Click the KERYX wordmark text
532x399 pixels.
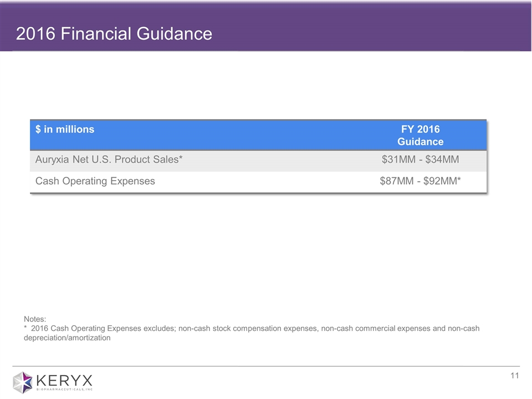[64, 380]
